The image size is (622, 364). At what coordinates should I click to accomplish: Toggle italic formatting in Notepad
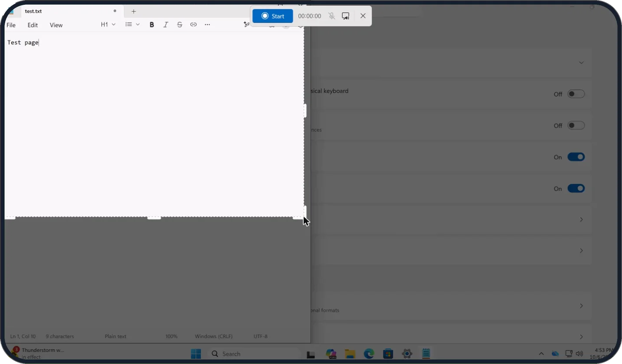point(166,25)
